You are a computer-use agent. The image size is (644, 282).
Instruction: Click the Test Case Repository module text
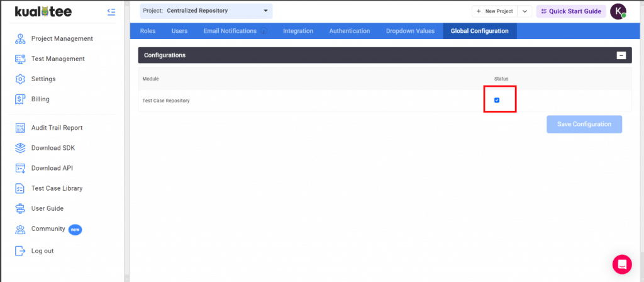[166, 100]
